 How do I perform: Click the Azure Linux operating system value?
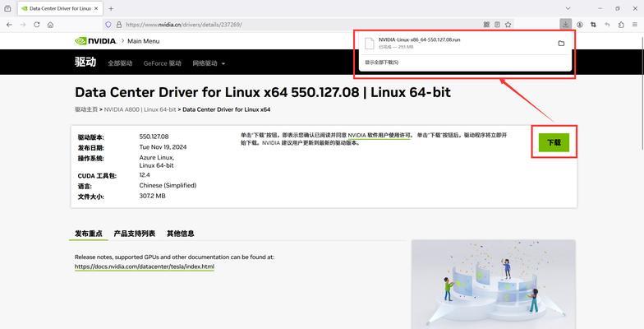click(x=156, y=158)
